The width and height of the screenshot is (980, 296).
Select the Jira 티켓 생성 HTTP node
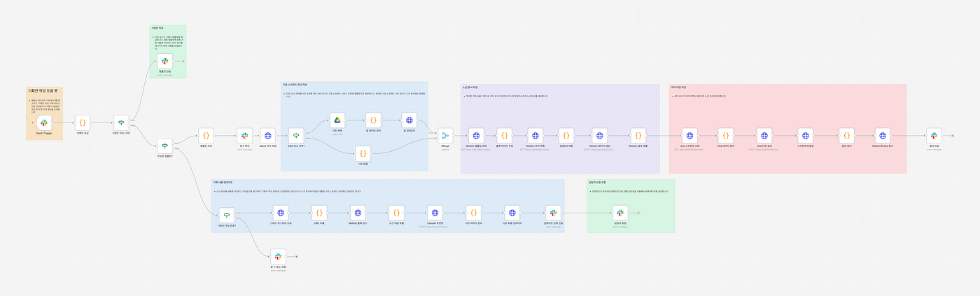point(764,136)
